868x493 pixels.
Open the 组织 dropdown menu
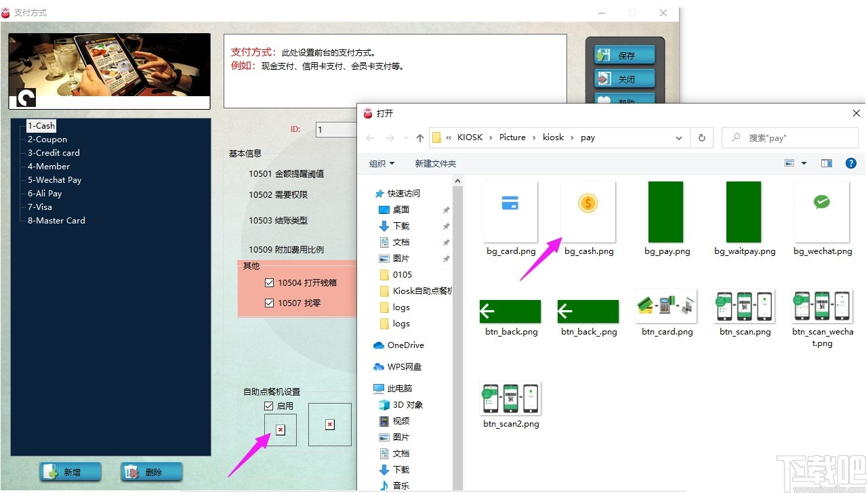click(381, 163)
